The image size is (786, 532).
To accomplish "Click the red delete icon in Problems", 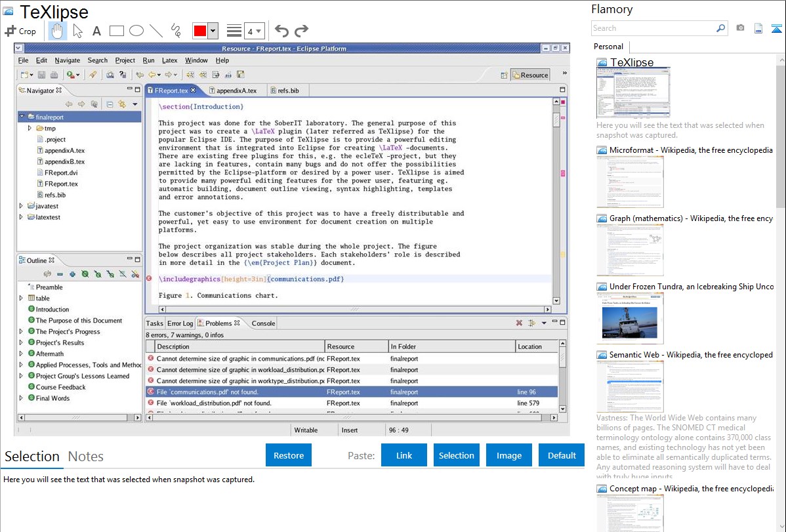I will 520,323.
